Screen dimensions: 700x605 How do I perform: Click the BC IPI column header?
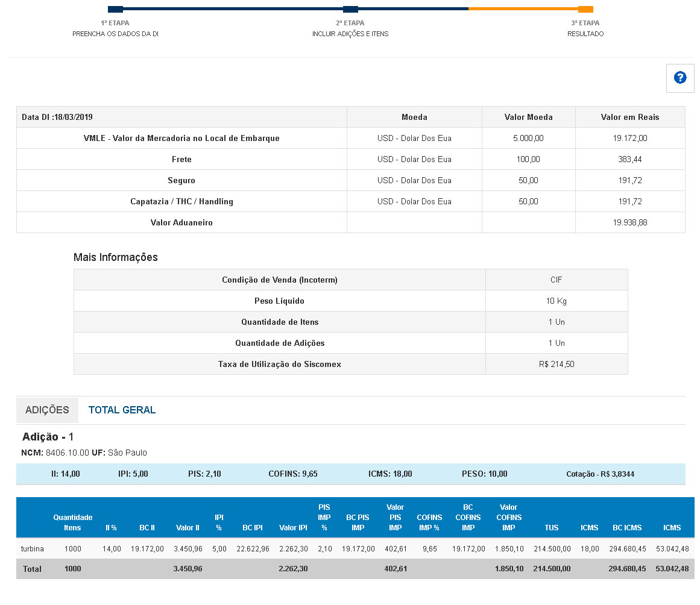coord(252,528)
